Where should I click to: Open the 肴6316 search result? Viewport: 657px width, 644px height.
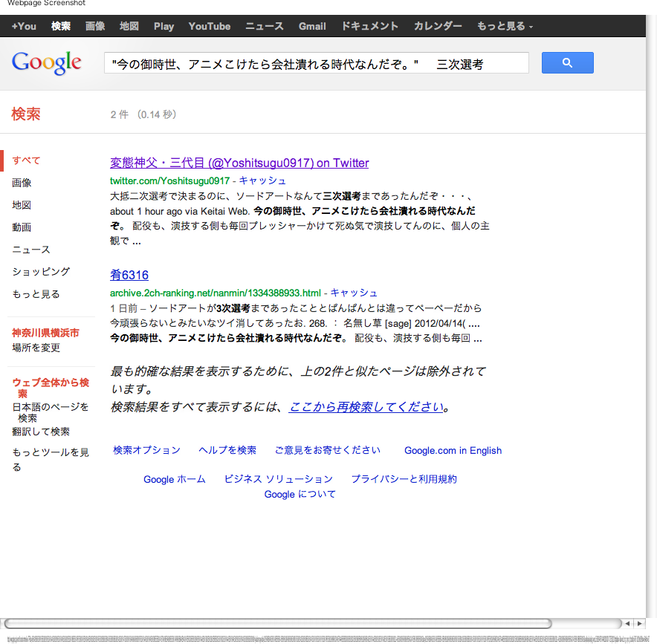click(x=129, y=275)
